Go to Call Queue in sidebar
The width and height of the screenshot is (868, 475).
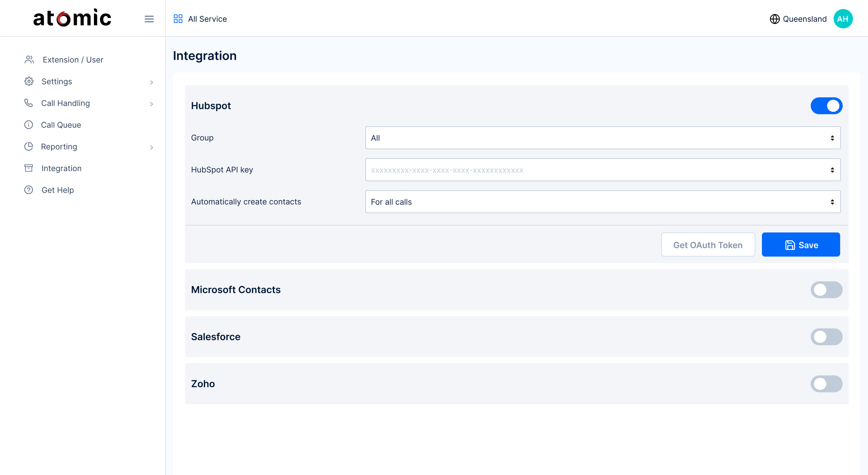tap(61, 125)
